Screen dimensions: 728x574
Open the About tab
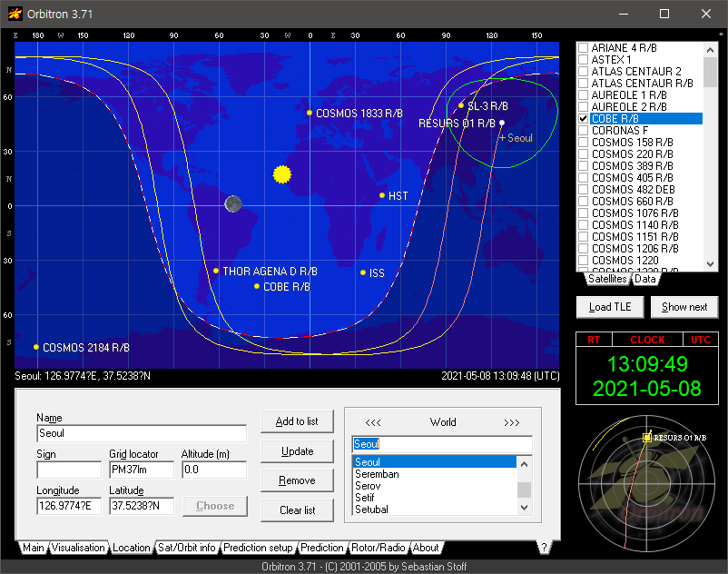426,548
